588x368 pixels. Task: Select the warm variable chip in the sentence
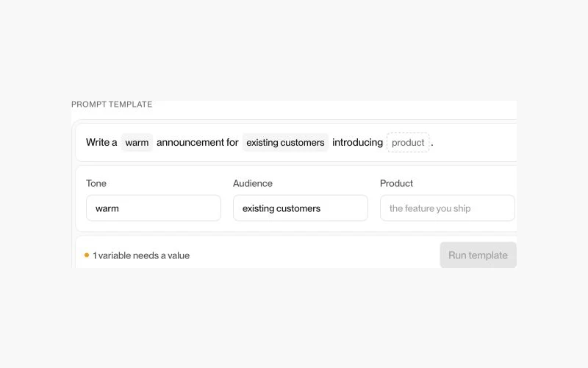(137, 143)
